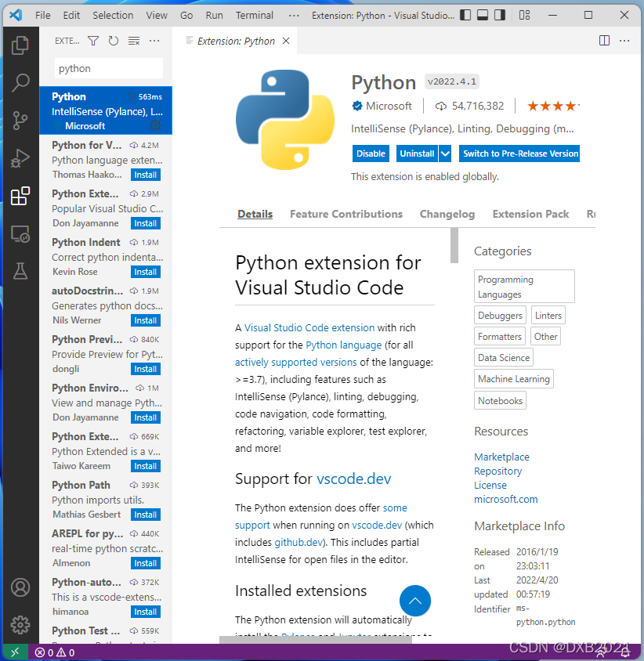
Task: Install the Python Indent extension
Action: tap(146, 272)
